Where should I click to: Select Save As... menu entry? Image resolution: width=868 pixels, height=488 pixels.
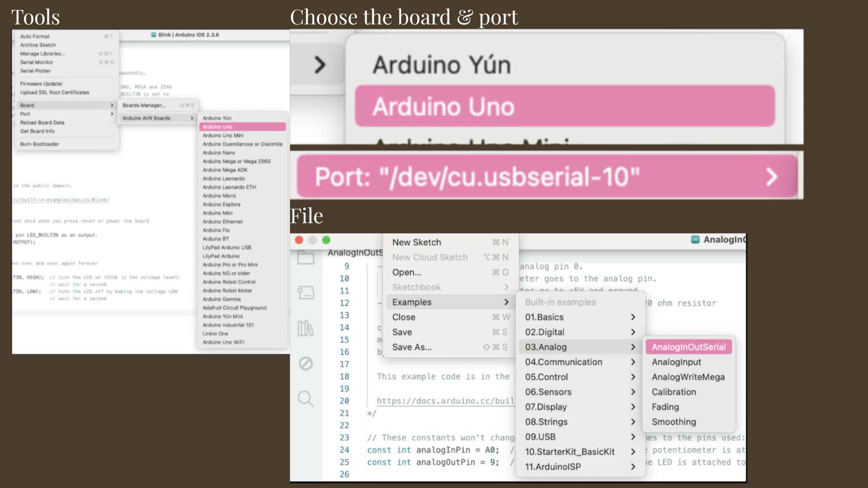pyautogui.click(x=412, y=347)
